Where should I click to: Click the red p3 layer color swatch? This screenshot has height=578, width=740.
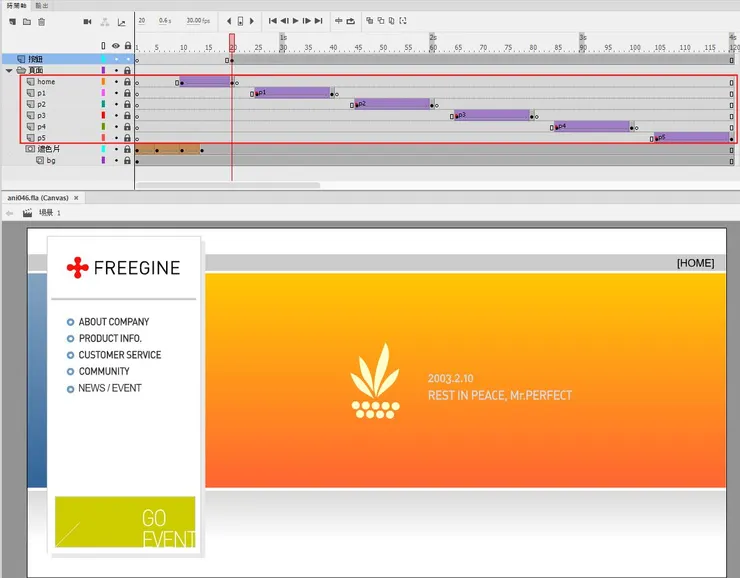click(x=103, y=116)
